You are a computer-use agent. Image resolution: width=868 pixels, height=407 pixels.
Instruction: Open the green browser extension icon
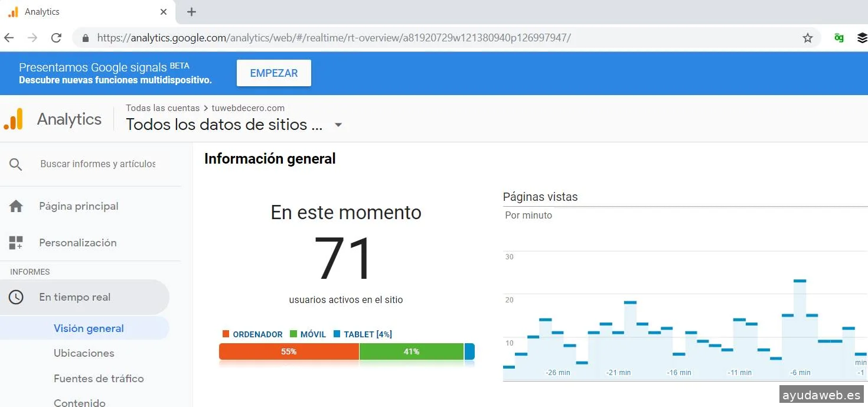pos(838,38)
